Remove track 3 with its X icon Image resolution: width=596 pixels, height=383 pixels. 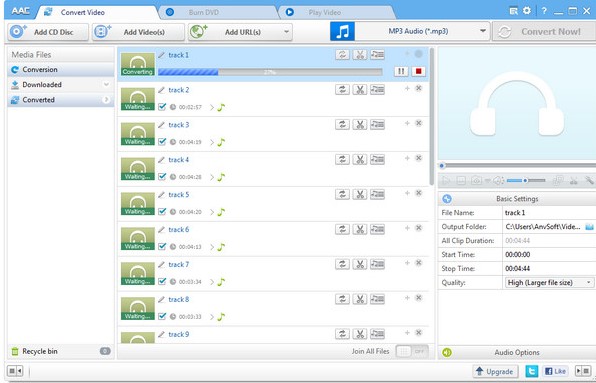coord(418,123)
